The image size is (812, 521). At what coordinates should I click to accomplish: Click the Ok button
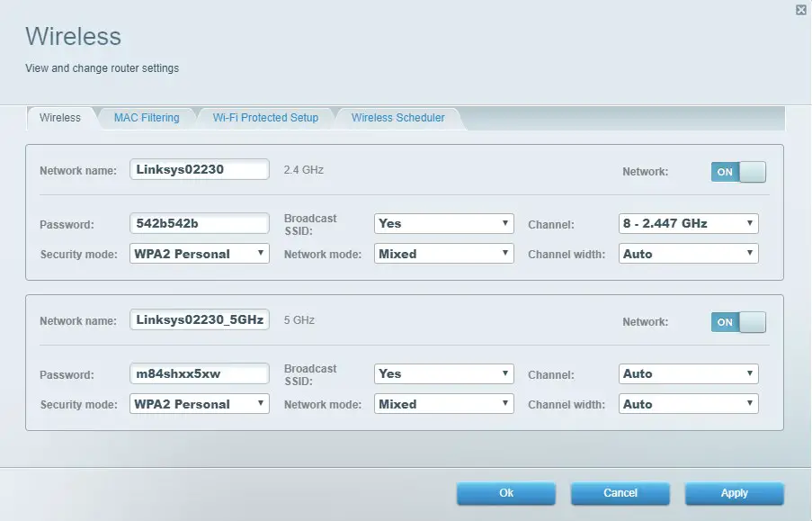point(506,493)
